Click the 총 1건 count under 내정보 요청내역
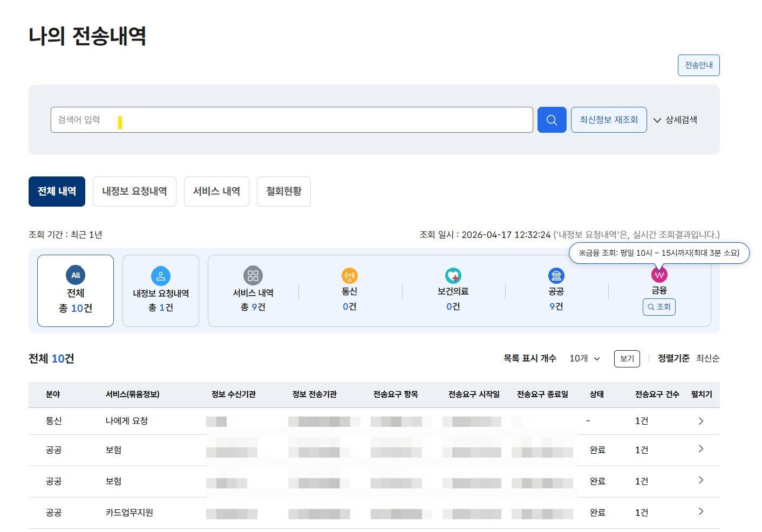The width and height of the screenshot is (762, 532). (x=161, y=308)
